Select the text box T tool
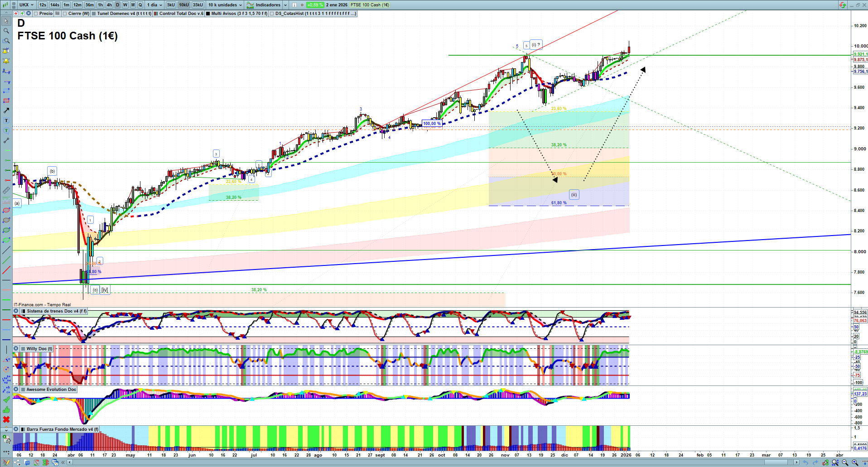The width and height of the screenshot is (868, 467). [x=6, y=120]
